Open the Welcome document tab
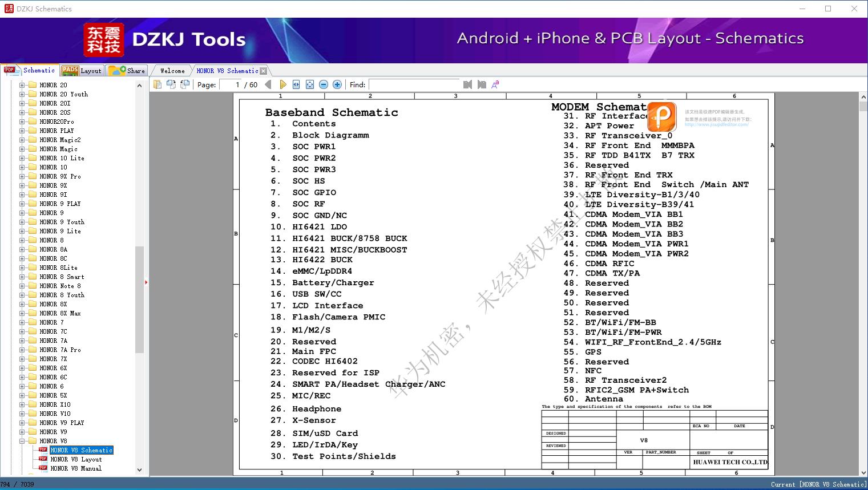The width and height of the screenshot is (868, 490). pyautogui.click(x=172, y=71)
